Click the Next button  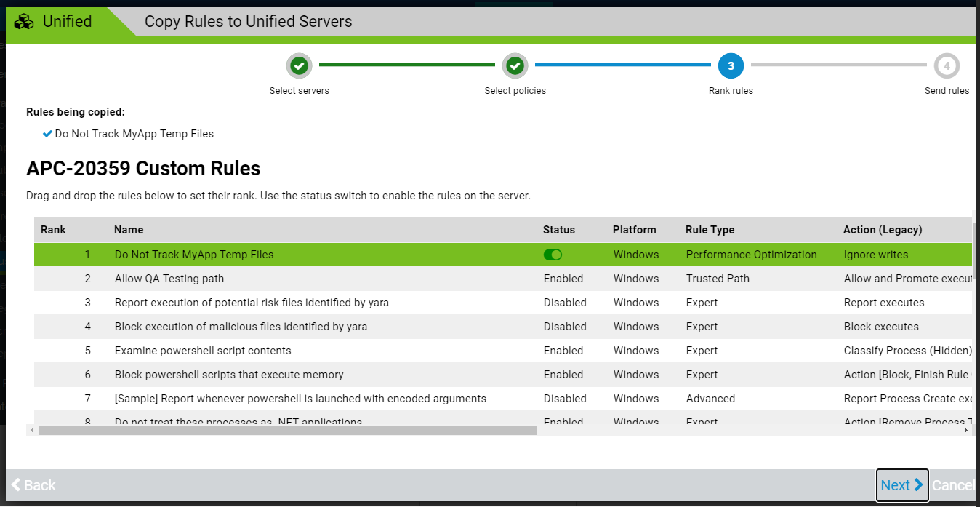point(901,484)
